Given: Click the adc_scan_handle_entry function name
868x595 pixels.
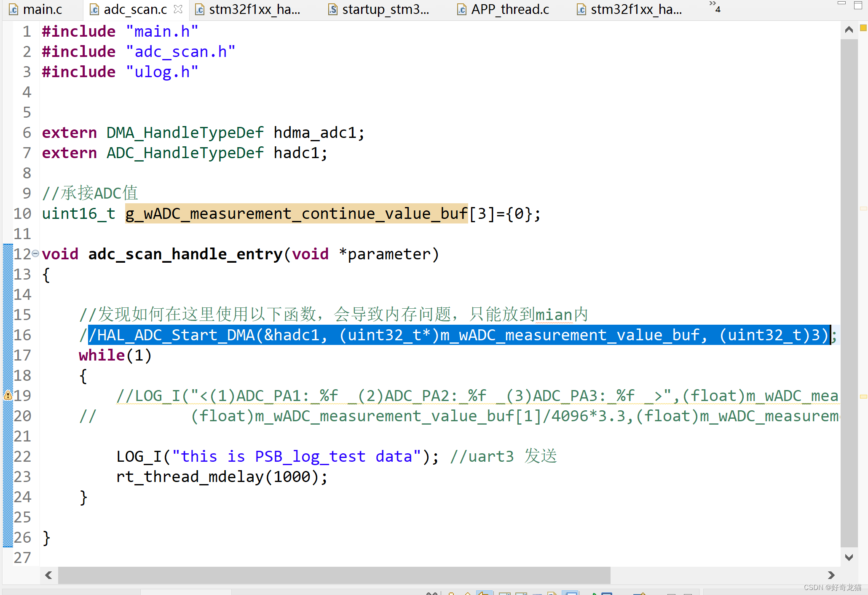Looking at the screenshot, I should point(185,254).
